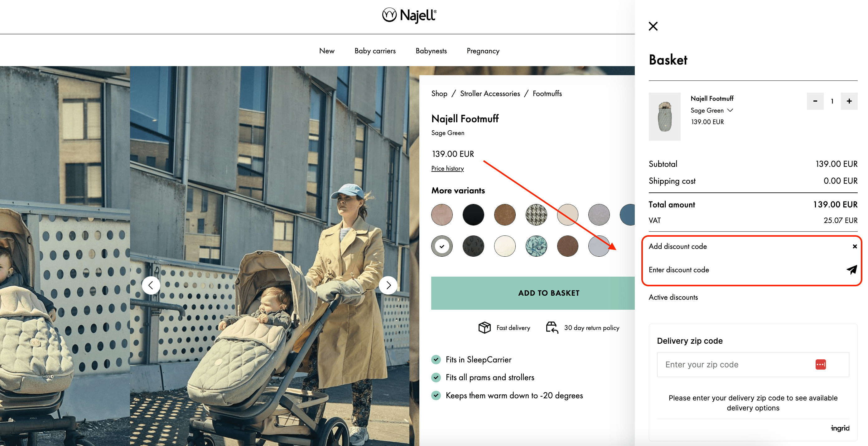Select the light beige color variant
Viewport: 868px width, 446px height.
[x=567, y=214]
